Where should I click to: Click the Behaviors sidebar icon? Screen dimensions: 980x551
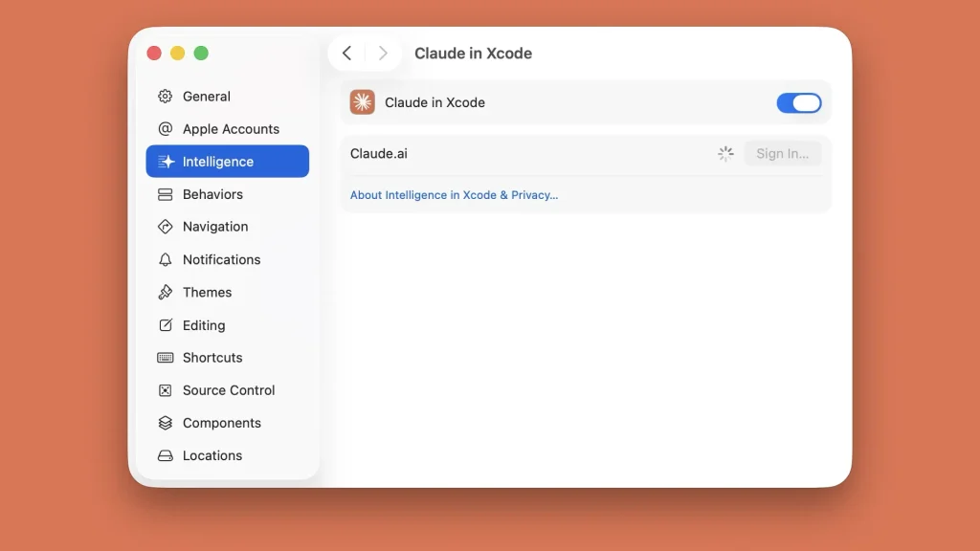166,193
